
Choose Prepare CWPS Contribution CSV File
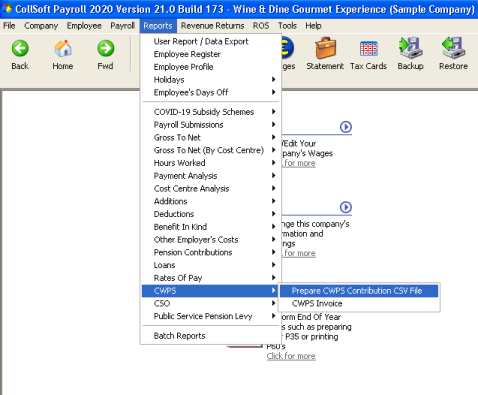click(x=359, y=291)
